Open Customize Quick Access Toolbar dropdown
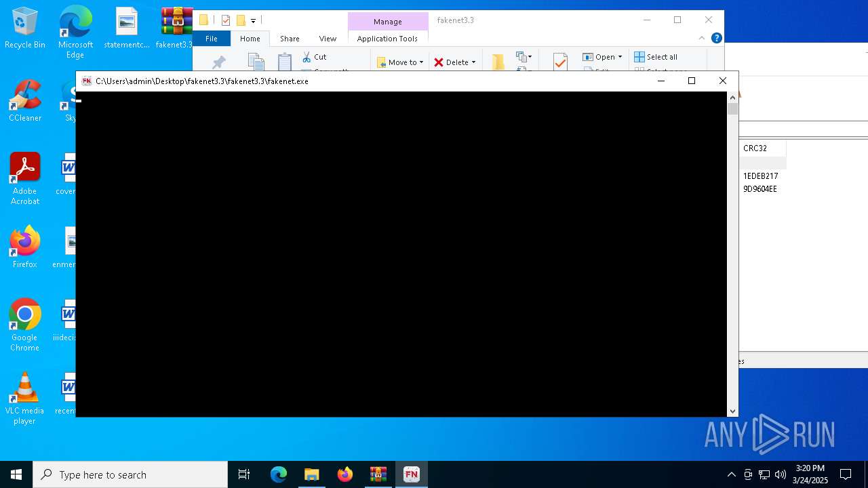The width and height of the screenshot is (868, 488). (x=253, y=21)
